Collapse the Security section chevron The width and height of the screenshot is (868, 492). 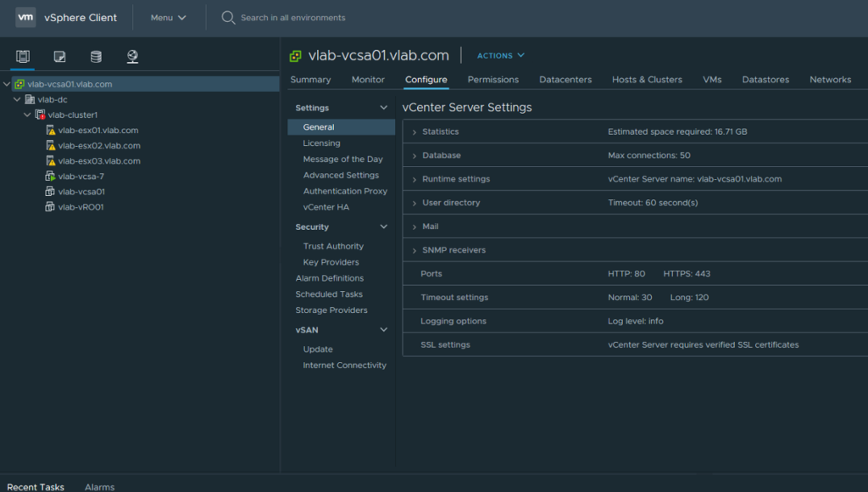pyautogui.click(x=384, y=226)
